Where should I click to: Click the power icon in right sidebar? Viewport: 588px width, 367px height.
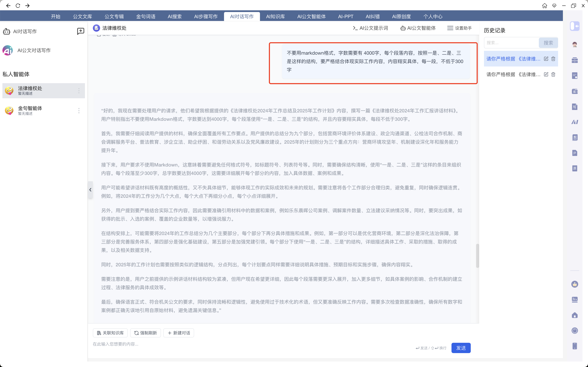[574, 331]
